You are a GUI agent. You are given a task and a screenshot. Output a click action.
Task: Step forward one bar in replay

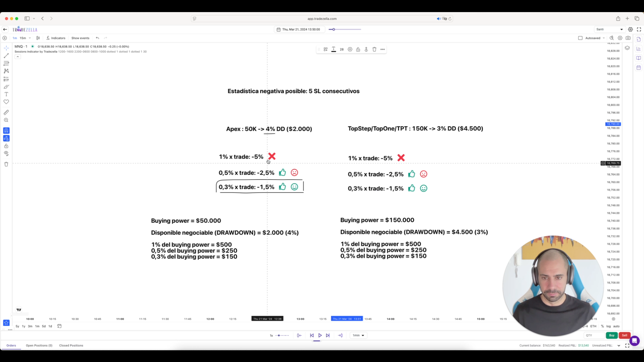328,336
